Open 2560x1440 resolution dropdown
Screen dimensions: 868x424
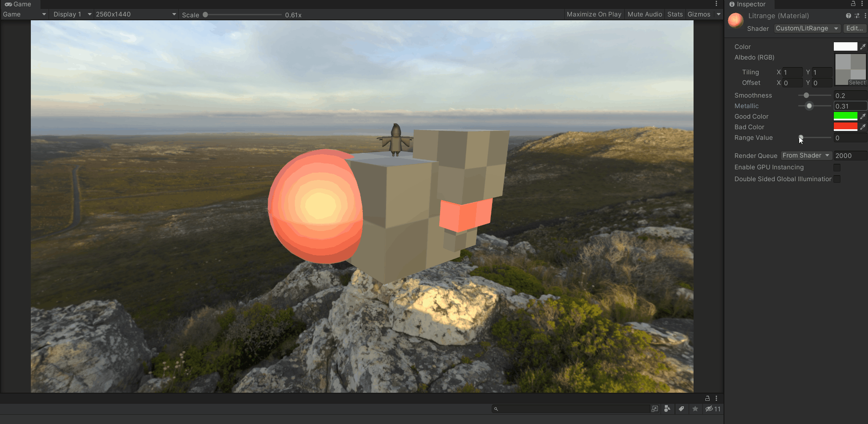pyautogui.click(x=136, y=14)
